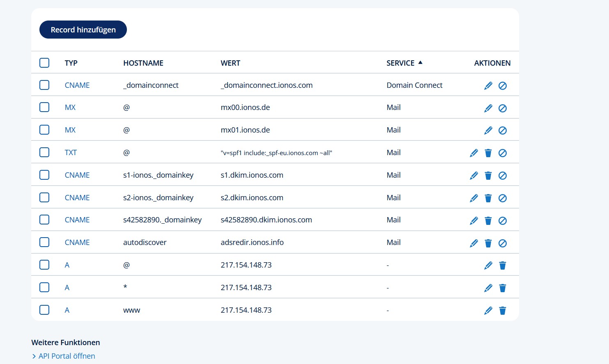Screen dimensions: 609x364
Task: Sort the table by TYP column
Action: click(x=71, y=63)
